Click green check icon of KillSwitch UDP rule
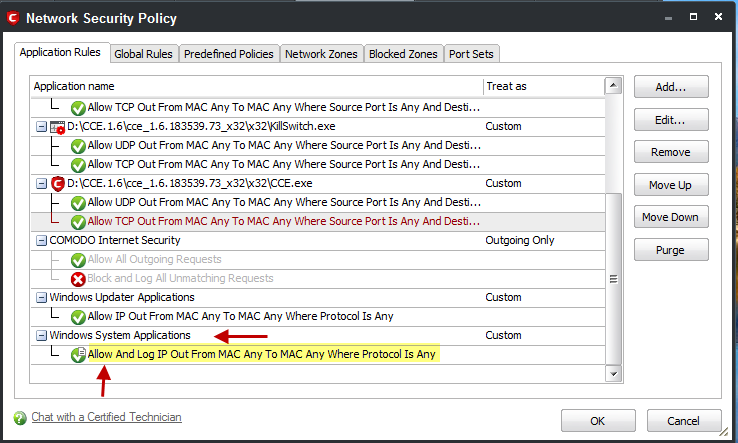The width and height of the screenshot is (738, 443). pyautogui.click(x=78, y=146)
